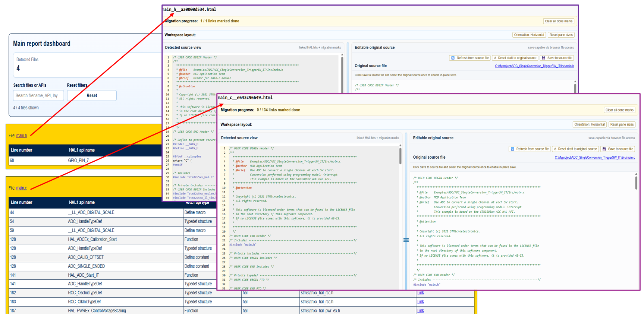Click '0 / 134 links marked done' progress text
Viewport: 644px width, 317px height.
(278, 110)
